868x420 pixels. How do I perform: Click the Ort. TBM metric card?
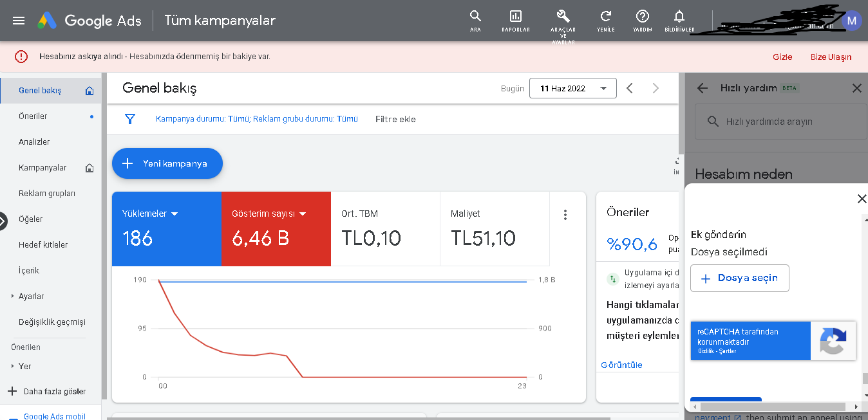click(x=385, y=228)
